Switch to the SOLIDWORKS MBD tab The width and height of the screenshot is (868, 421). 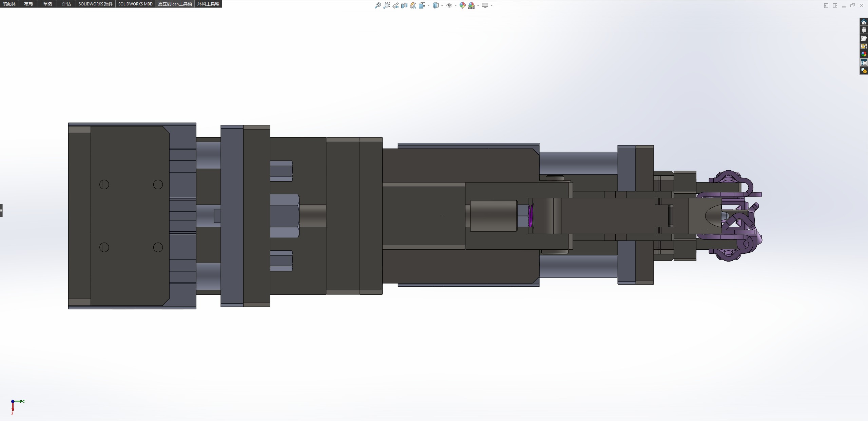pyautogui.click(x=135, y=4)
